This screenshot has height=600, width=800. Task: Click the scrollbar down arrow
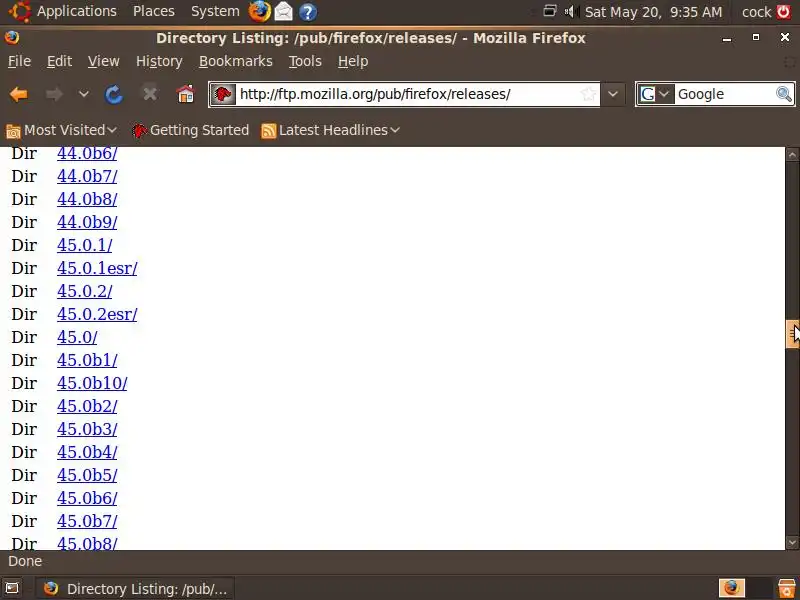(792, 543)
